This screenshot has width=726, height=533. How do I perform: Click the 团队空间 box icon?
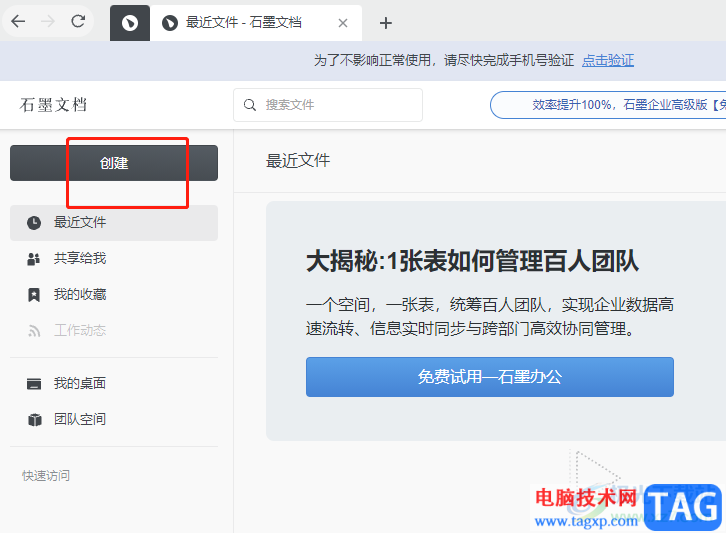(x=35, y=420)
